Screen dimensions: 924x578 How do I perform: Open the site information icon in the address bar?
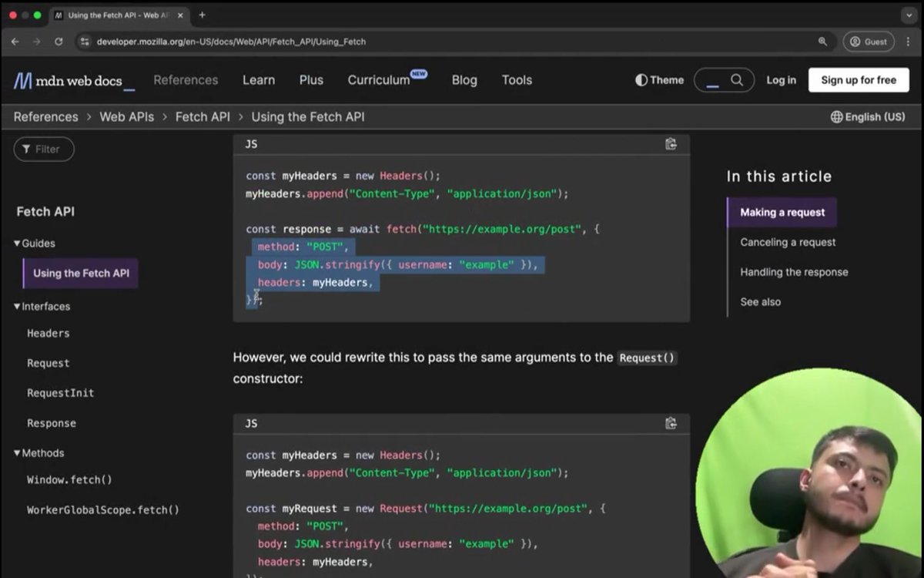85,42
